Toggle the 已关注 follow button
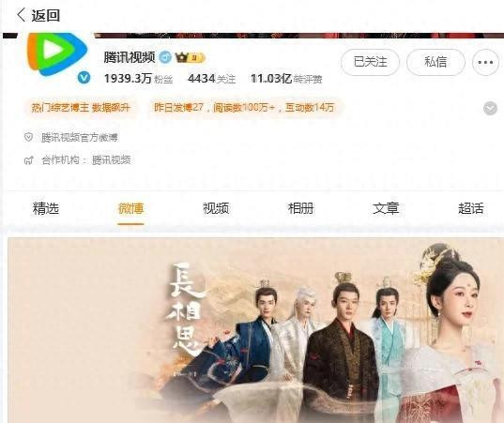The width and height of the screenshot is (504, 423). [371, 62]
